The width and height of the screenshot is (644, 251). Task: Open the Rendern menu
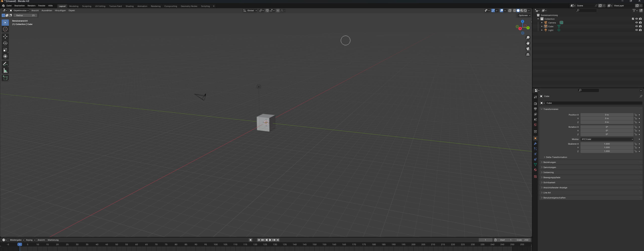coord(31,6)
